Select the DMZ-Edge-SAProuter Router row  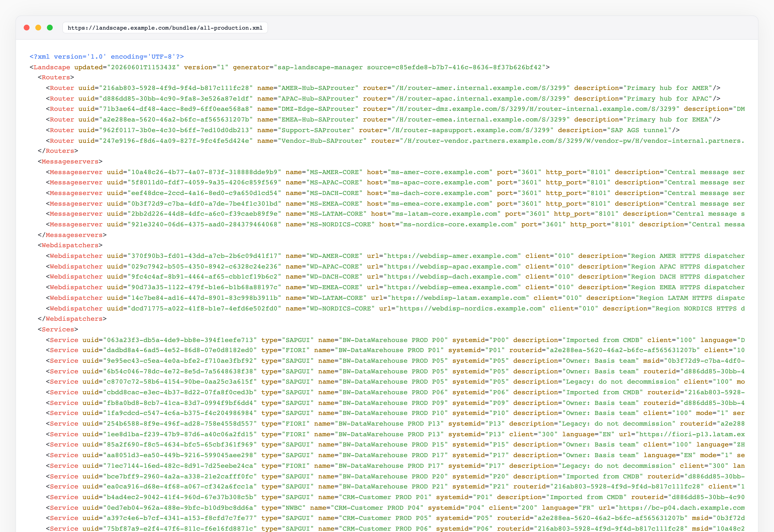point(395,109)
